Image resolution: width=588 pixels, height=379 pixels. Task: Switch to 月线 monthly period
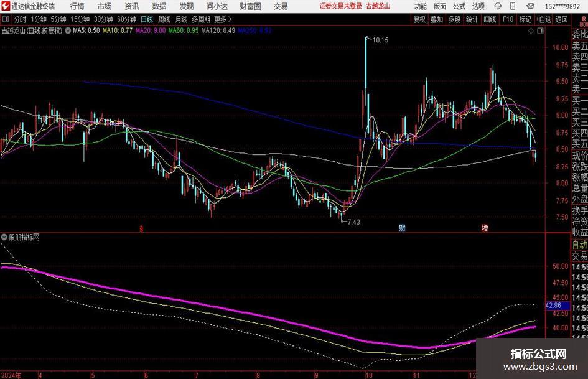(x=181, y=19)
